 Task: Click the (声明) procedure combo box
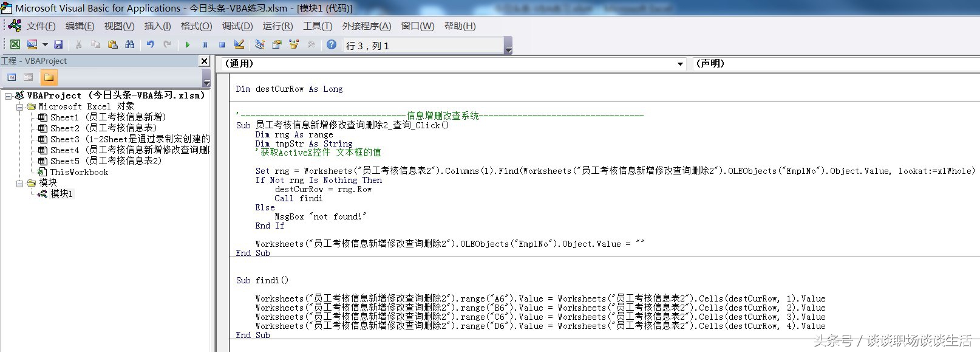(x=836, y=63)
